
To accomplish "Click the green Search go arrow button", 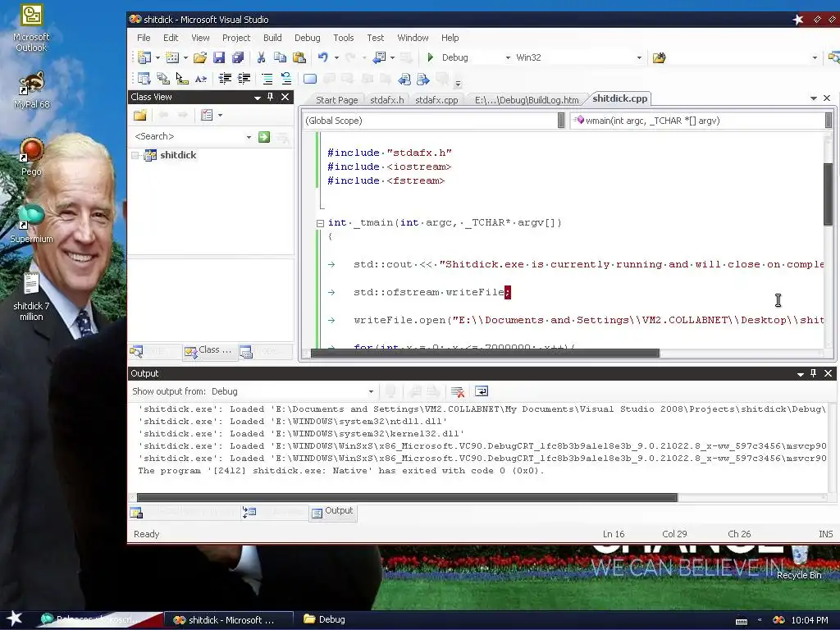I will (x=264, y=137).
